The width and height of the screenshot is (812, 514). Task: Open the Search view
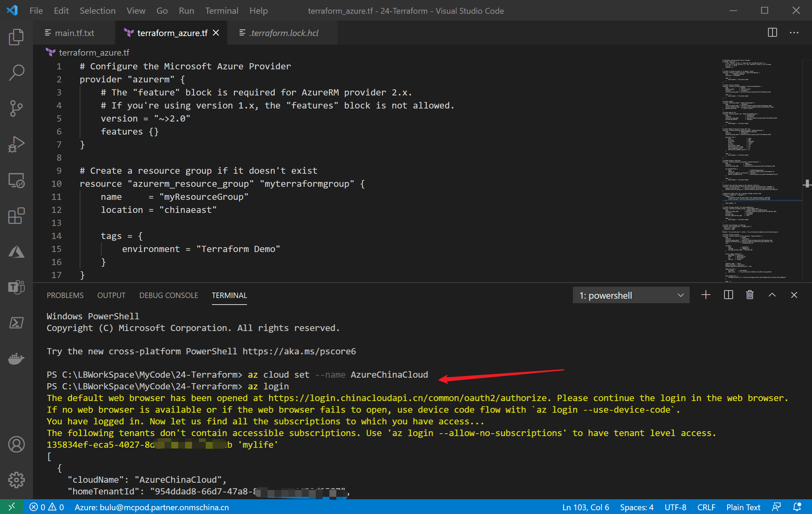16,72
